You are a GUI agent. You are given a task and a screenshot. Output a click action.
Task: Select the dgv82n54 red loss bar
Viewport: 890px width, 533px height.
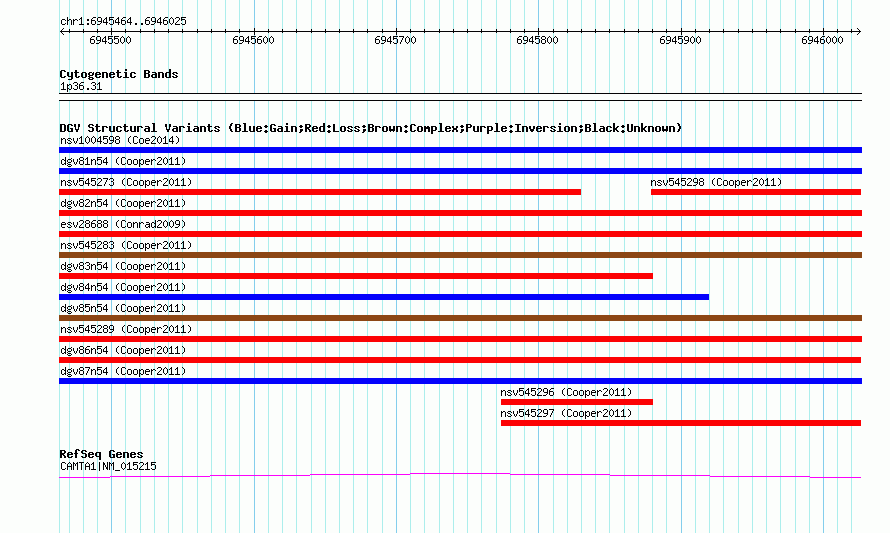point(460,213)
